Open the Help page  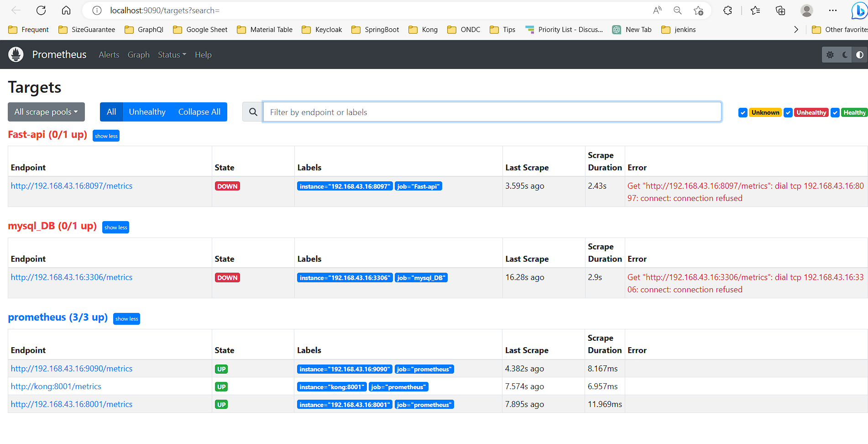[x=203, y=55]
